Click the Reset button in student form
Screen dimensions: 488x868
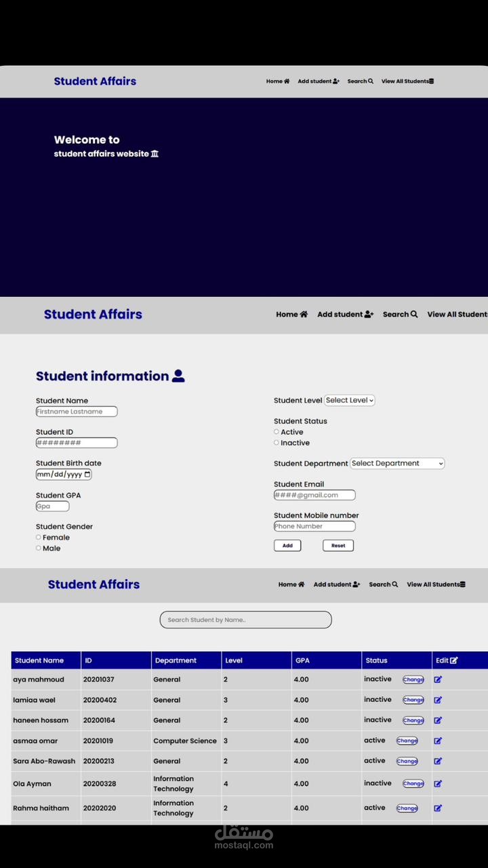click(x=338, y=545)
